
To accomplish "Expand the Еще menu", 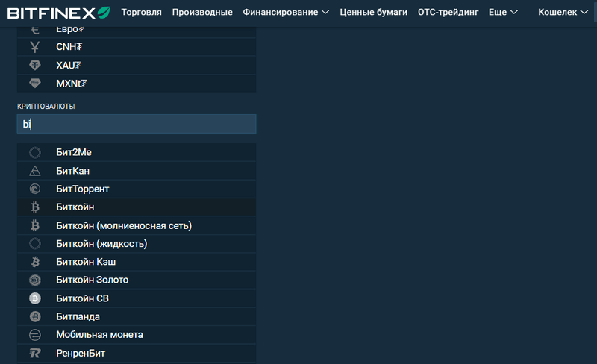I will [503, 12].
